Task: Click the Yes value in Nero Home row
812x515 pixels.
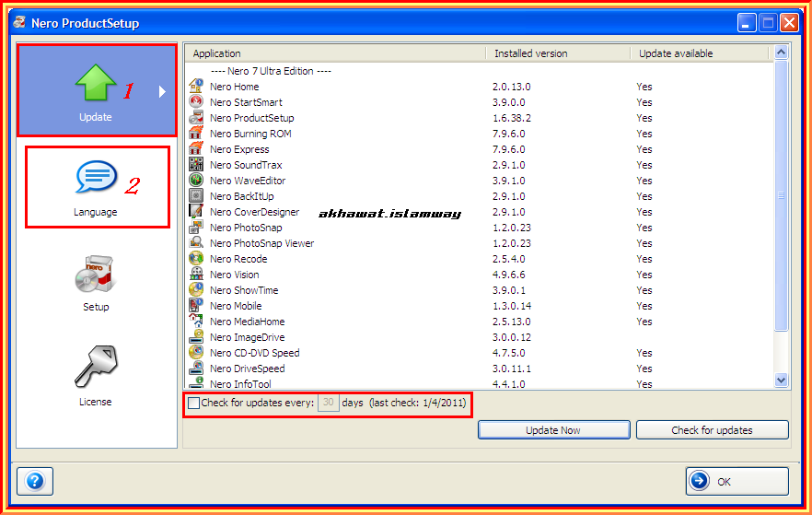Action: click(x=644, y=87)
